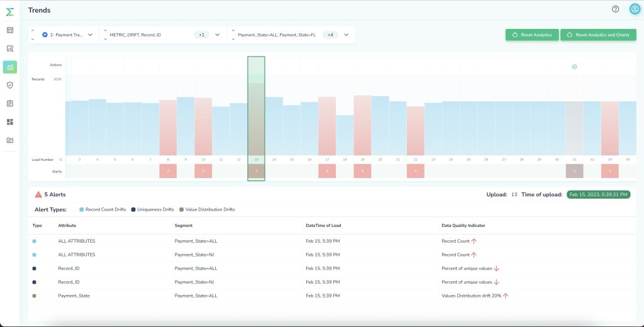
Task: Expand the Payment_State segment dropdown
Action: pos(346,35)
